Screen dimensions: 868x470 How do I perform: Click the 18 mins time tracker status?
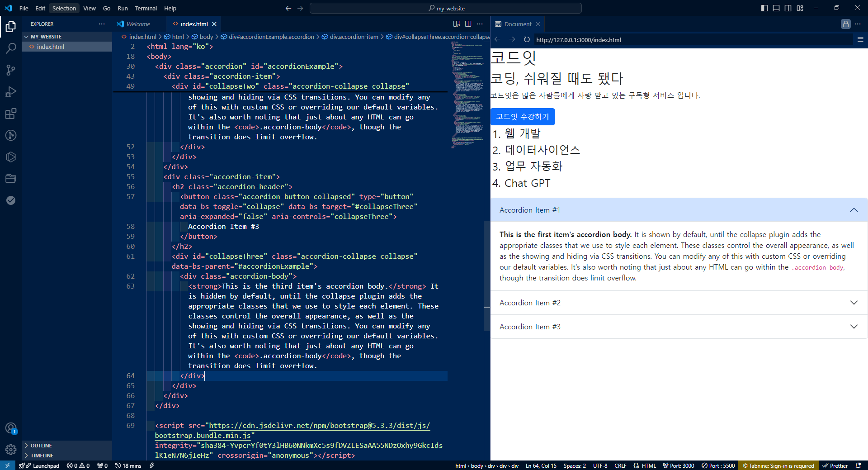click(x=128, y=465)
